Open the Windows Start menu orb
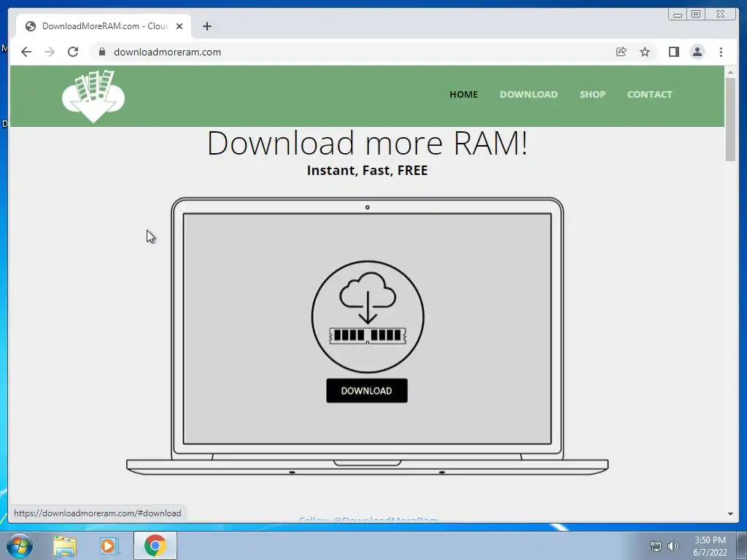This screenshot has height=560, width=747. tap(20, 545)
